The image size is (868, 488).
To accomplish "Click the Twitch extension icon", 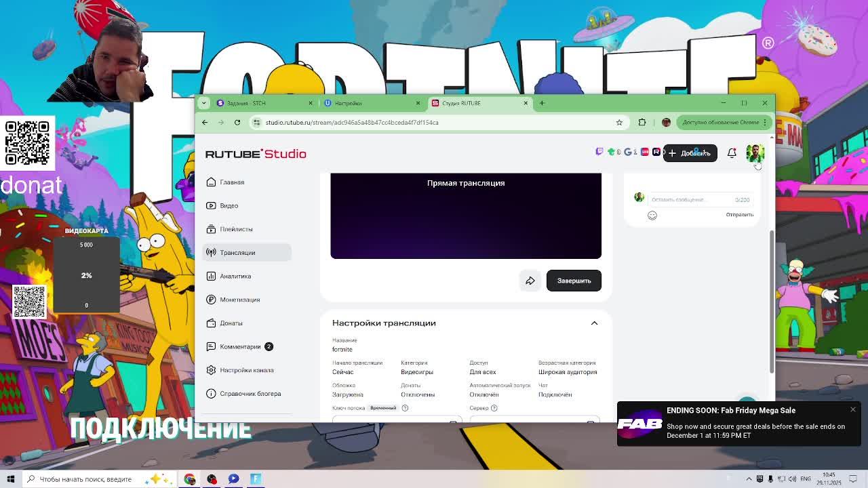I will (599, 152).
